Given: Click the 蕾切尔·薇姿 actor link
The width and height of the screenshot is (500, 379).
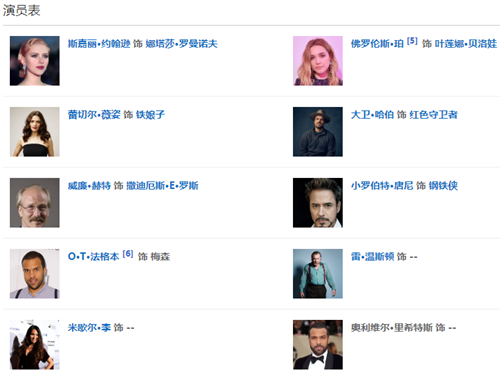Looking at the screenshot, I should [x=94, y=115].
